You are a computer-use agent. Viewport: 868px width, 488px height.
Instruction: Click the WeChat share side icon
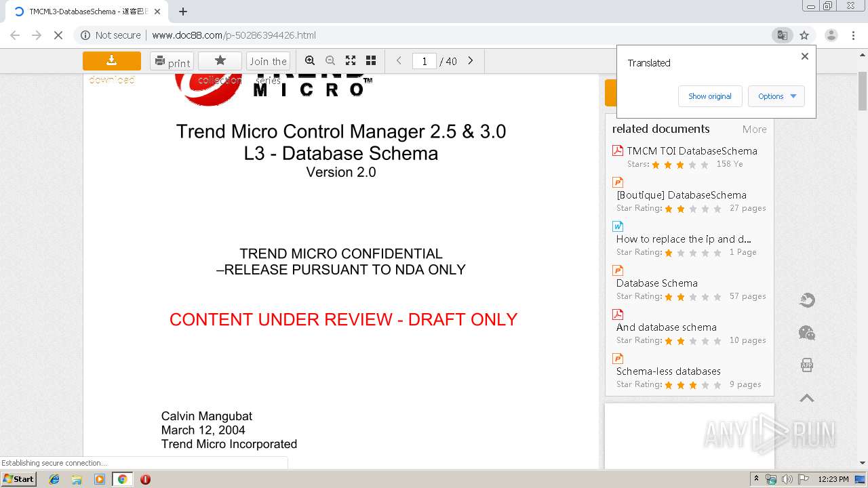[807, 333]
